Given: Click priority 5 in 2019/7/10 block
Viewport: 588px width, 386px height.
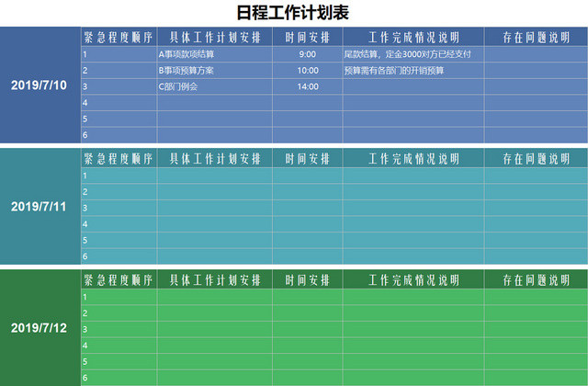Looking at the screenshot, I should tap(119, 119).
